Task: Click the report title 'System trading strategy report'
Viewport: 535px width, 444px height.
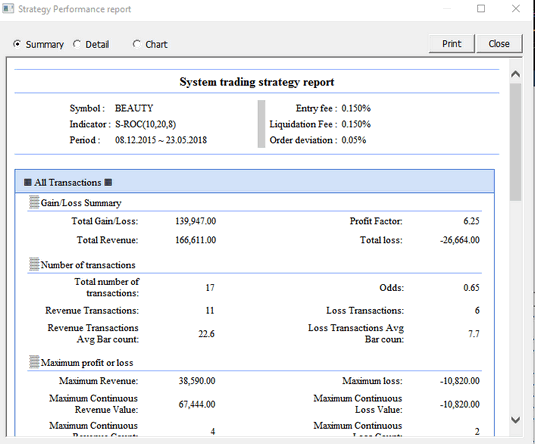Action: pos(257,82)
